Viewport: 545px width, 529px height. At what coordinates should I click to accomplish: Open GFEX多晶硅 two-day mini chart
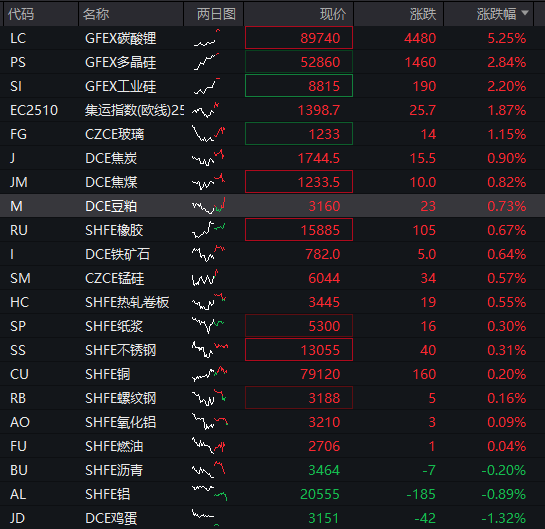207,62
